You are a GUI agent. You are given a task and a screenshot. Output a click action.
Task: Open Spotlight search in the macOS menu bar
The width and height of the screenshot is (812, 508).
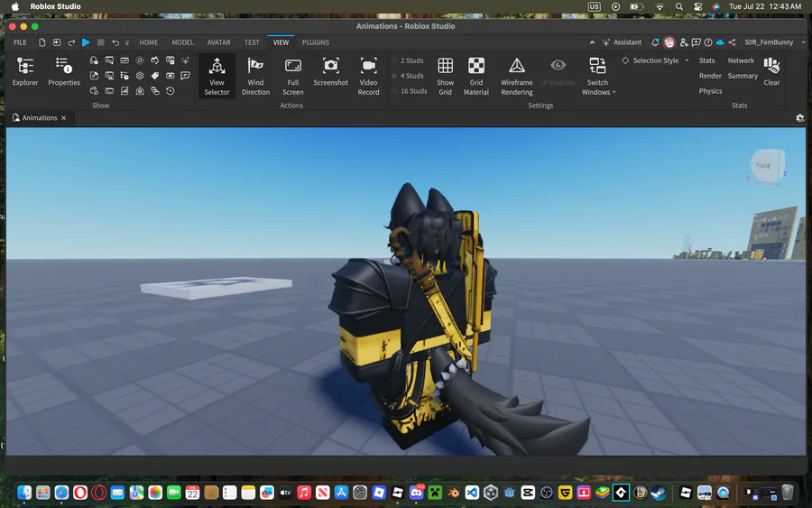[x=678, y=6]
